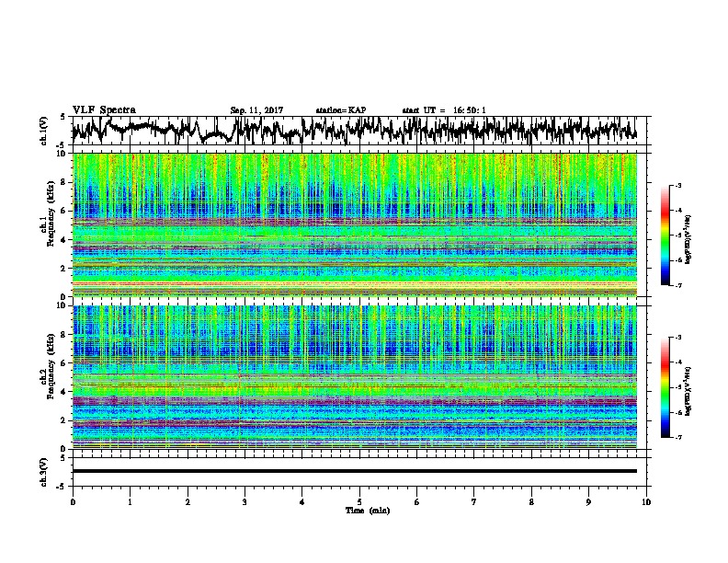Click the 'Time (min)' axis label

click(x=368, y=511)
